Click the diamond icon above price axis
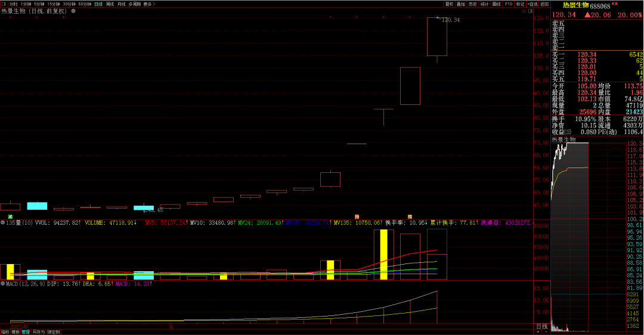The image size is (644, 335). [x=524, y=11]
